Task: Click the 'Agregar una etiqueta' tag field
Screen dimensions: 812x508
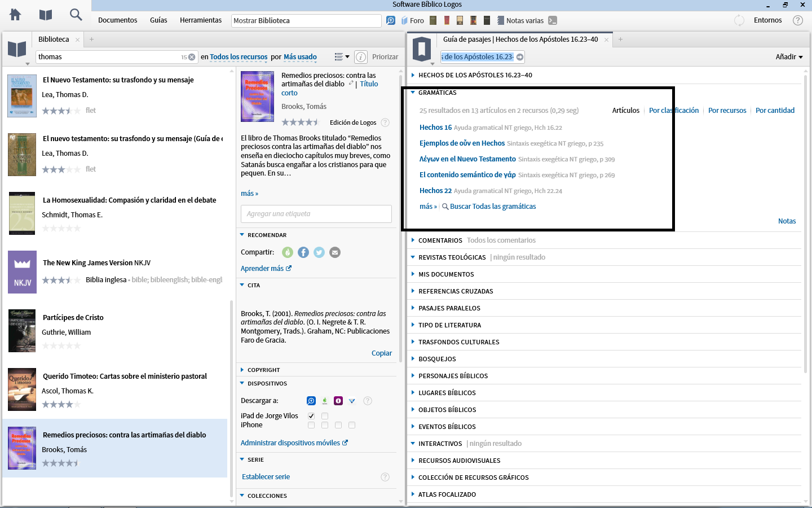Action: (x=316, y=214)
